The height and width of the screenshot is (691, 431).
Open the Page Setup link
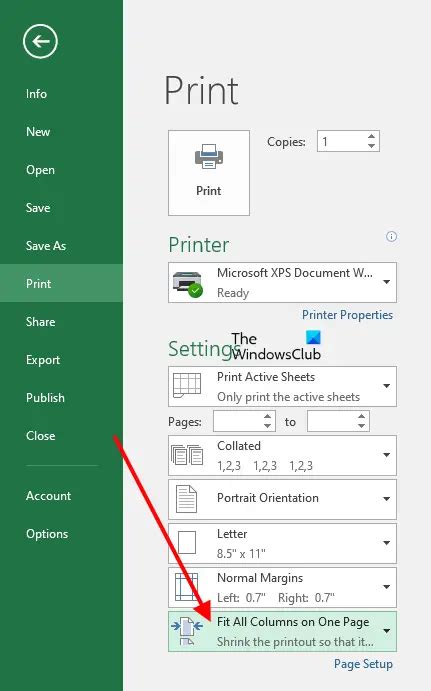coord(363,664)
